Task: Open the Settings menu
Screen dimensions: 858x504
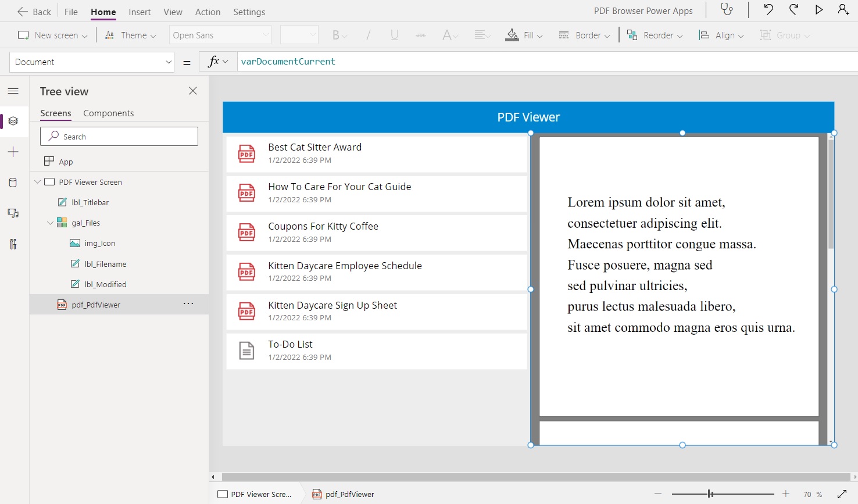Action: point(249,12)
